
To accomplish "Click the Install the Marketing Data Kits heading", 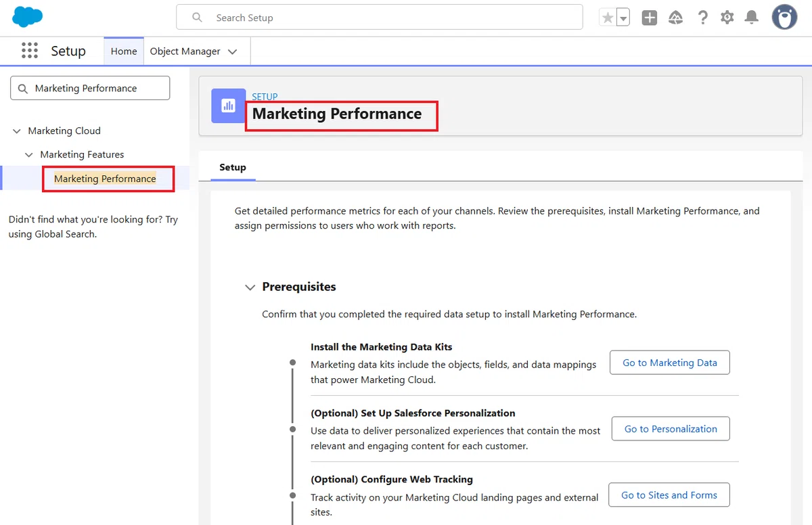I will point(381,347).
